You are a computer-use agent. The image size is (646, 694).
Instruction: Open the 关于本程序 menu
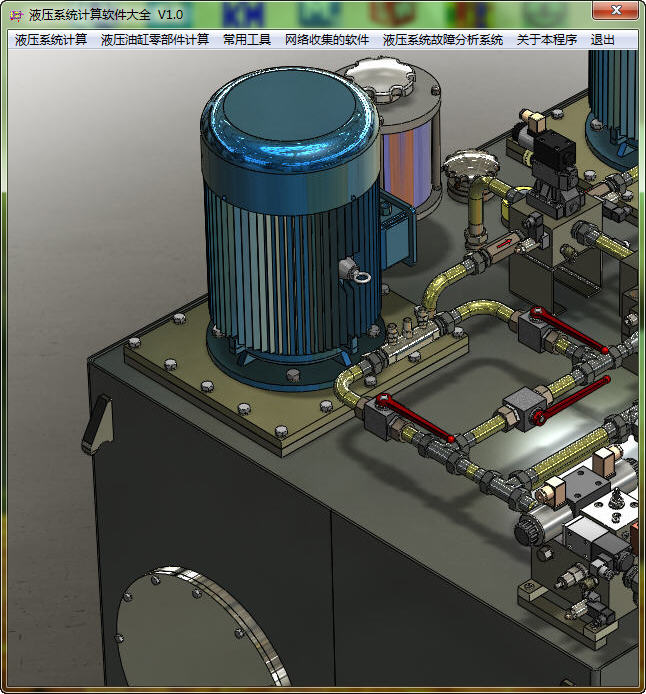(x=547, y=40)
